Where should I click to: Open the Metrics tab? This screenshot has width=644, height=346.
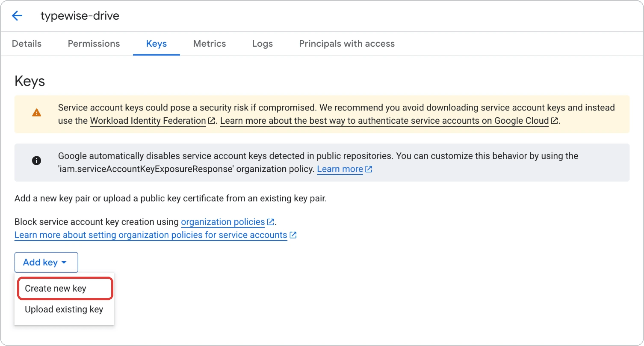tap(210, 44)
